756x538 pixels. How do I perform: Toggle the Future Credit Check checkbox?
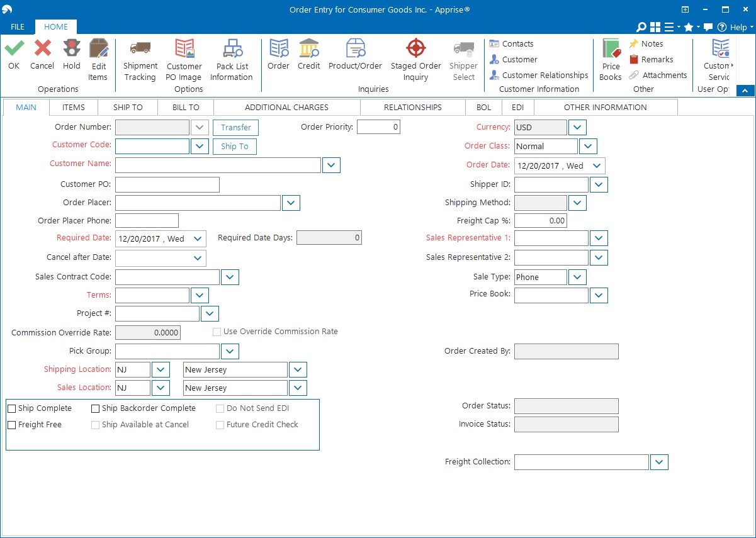[220, 425]
